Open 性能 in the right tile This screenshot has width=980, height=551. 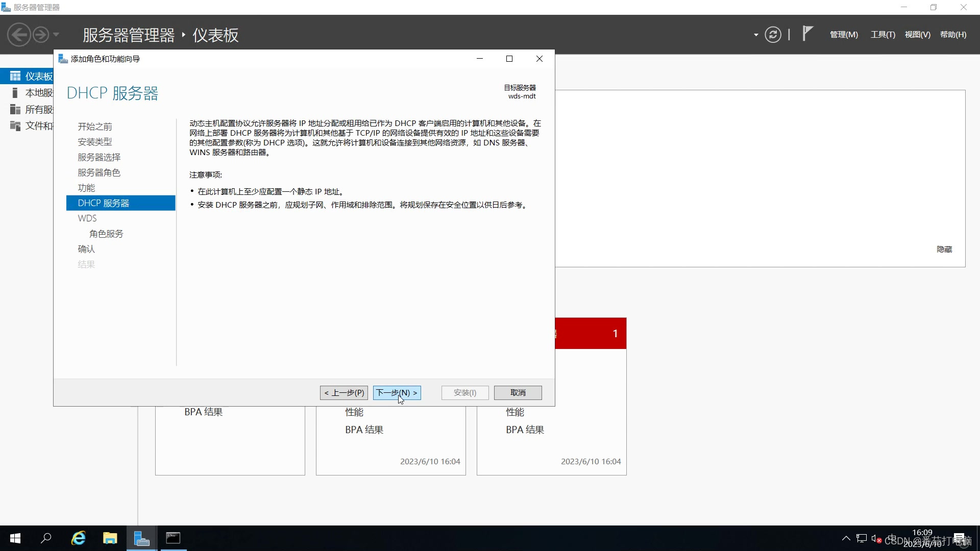[x=515, y=412]
